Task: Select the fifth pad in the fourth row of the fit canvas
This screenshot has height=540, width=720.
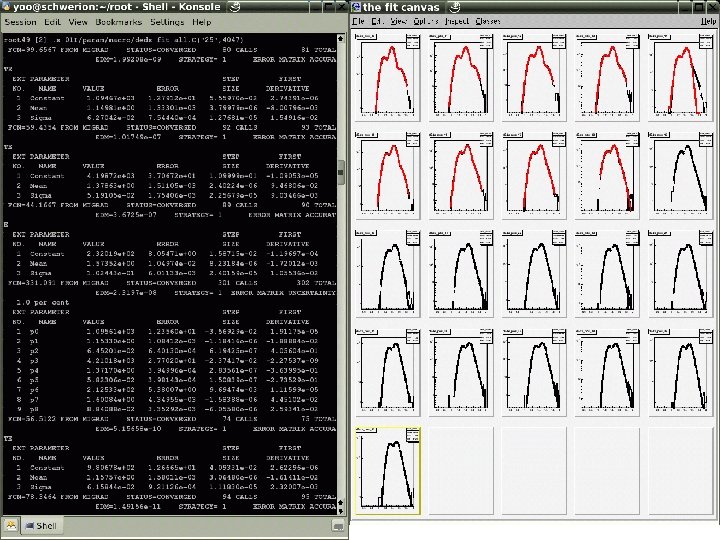Action: click(681, 372)
